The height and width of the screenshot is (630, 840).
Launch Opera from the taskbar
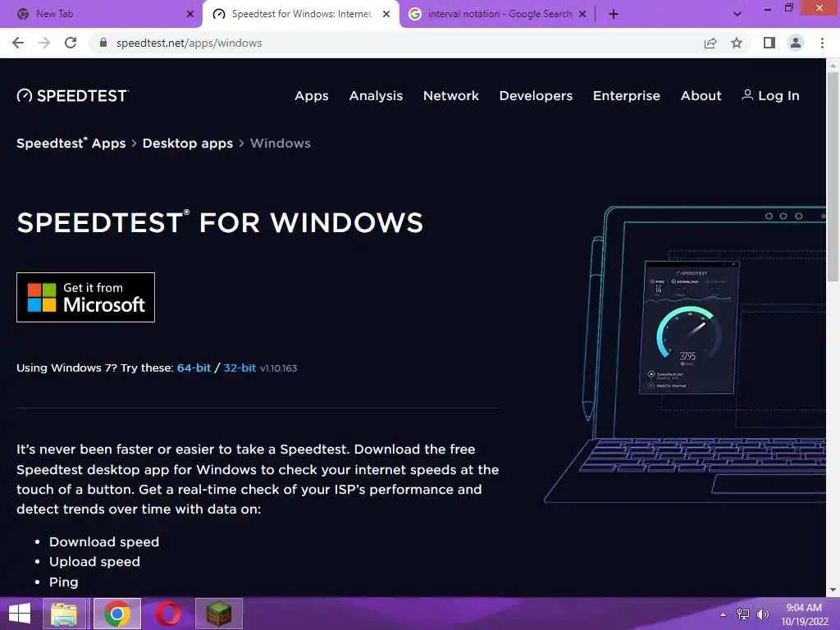click(168, 614)
